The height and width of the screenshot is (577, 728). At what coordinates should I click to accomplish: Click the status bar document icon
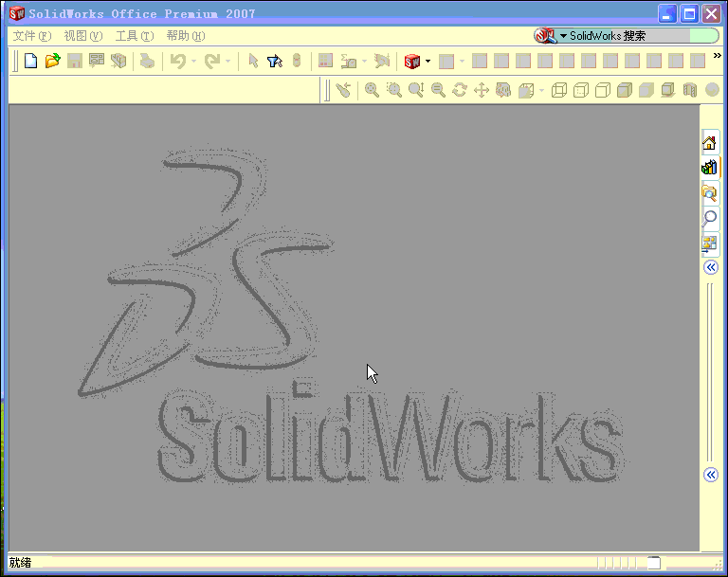pyautogui.click(x=654, y=563)
